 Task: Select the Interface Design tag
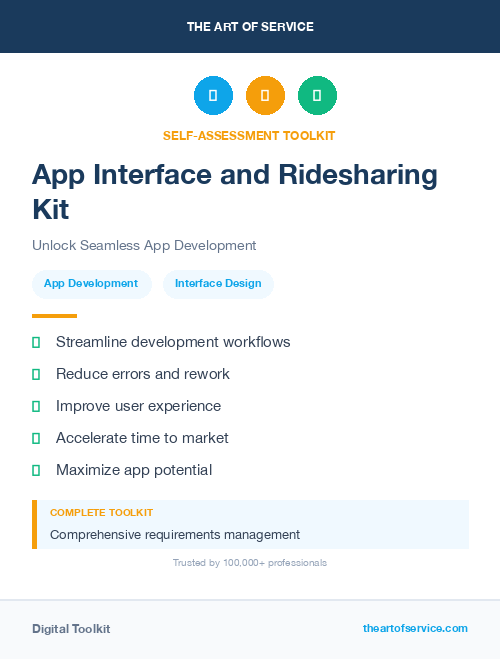[218, 284]
